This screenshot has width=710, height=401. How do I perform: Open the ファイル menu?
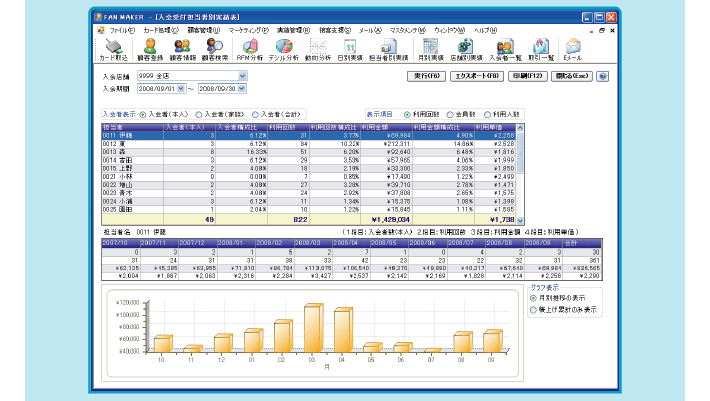(122, 30)
